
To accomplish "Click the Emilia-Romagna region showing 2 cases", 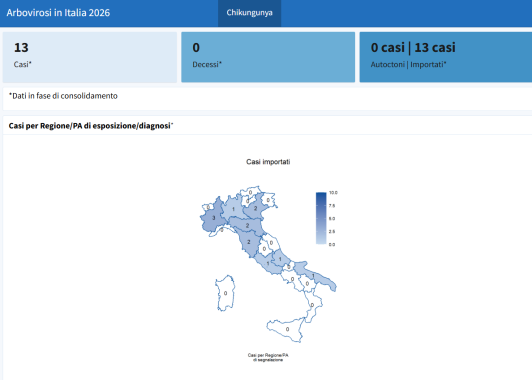I will [247, 226].
